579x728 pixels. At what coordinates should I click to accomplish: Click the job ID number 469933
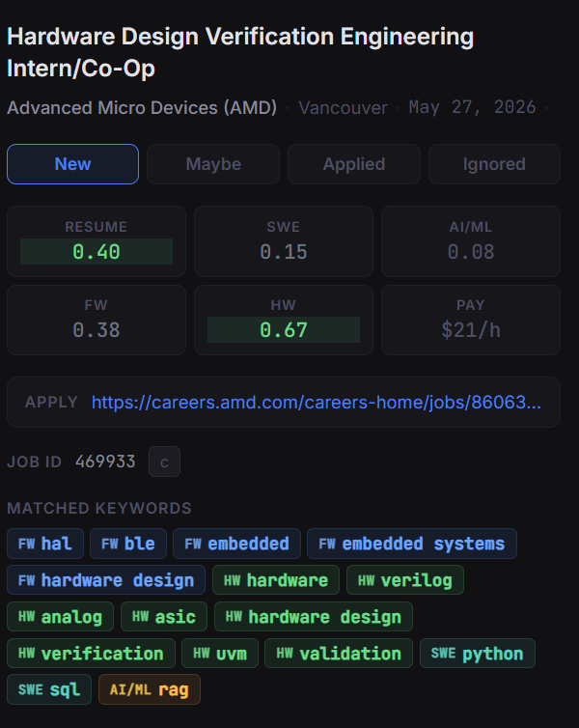pyautogui.click(x=105, y=462)
